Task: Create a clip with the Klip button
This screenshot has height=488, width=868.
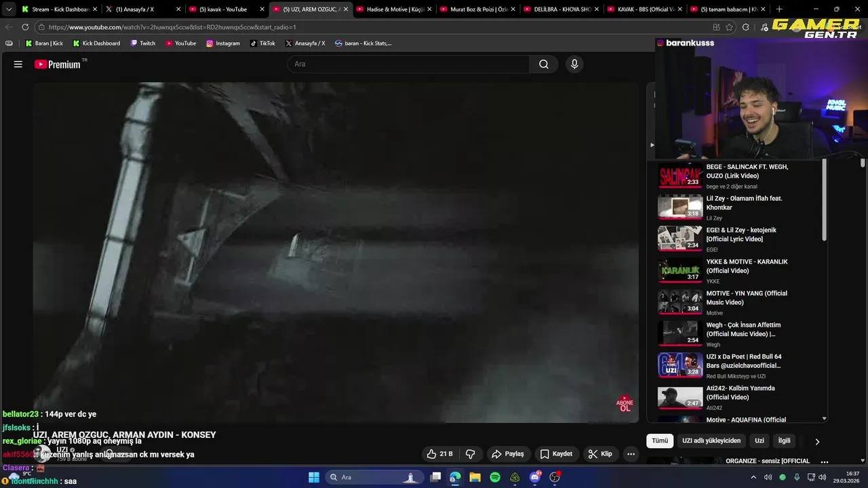Action: click(x=600, y=454)
